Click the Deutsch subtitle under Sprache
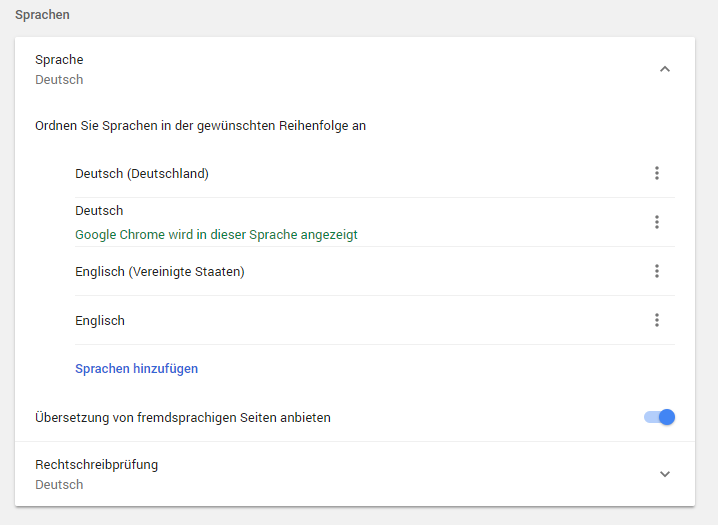 pyautogui.click(x=59, y=80)
